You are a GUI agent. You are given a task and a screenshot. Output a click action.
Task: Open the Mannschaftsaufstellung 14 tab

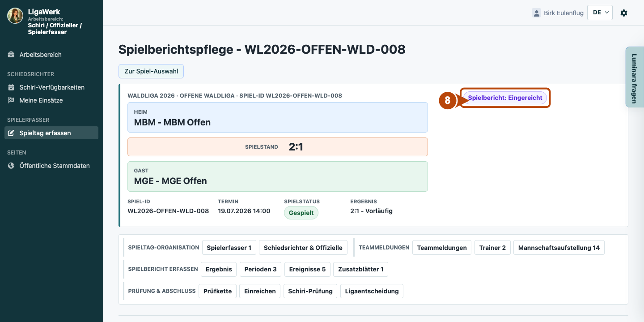coord(559,248)
